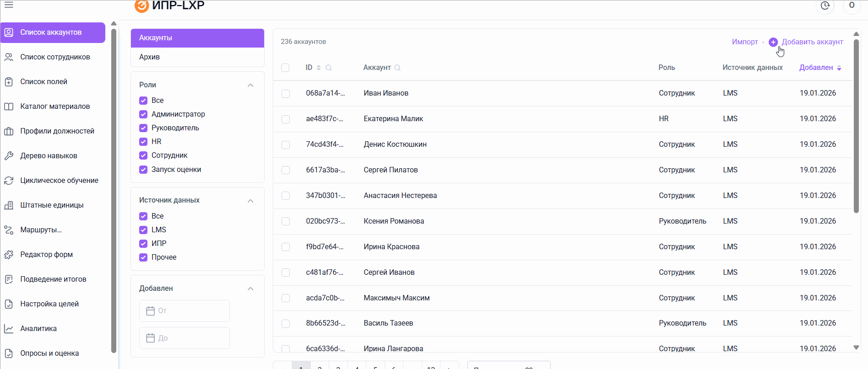
Task: Collapse the Роли filter section
Action: click(x=250, y=85)
